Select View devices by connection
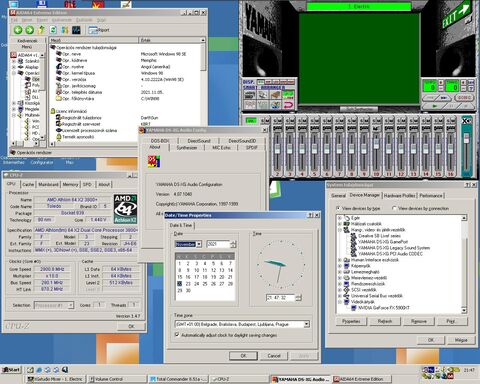The width and height of the screenshot is (480, 384). (x=394, y=208)
